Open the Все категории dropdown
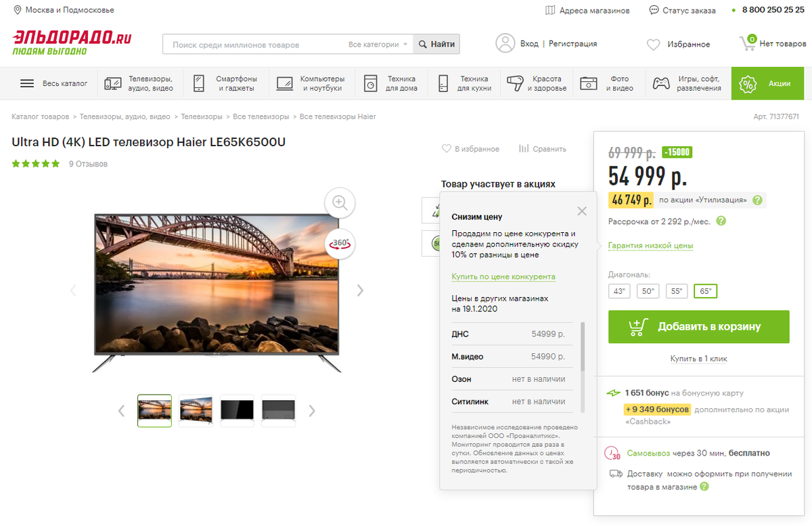The width and height of the screenshot is (812, 526). pos(378,45)
